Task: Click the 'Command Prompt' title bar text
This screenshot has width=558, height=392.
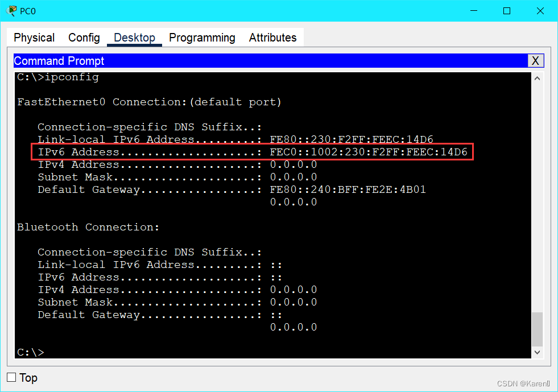Action: [59, 61]
